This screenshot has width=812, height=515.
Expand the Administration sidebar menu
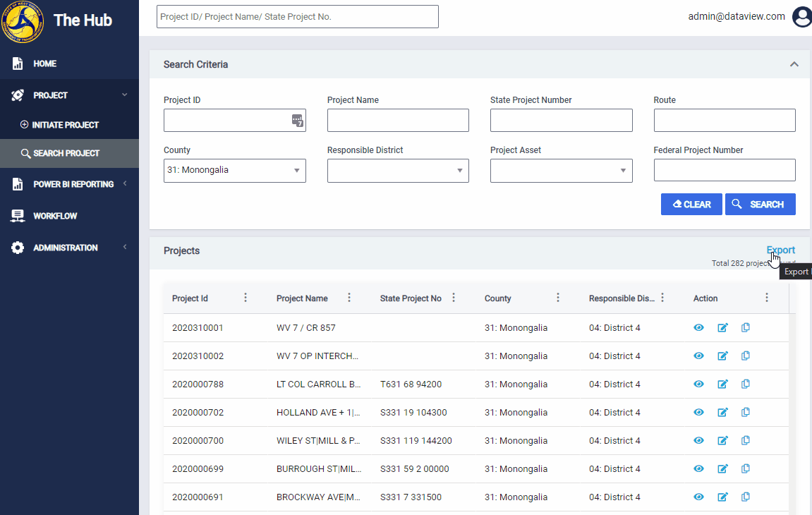[125, 247]
